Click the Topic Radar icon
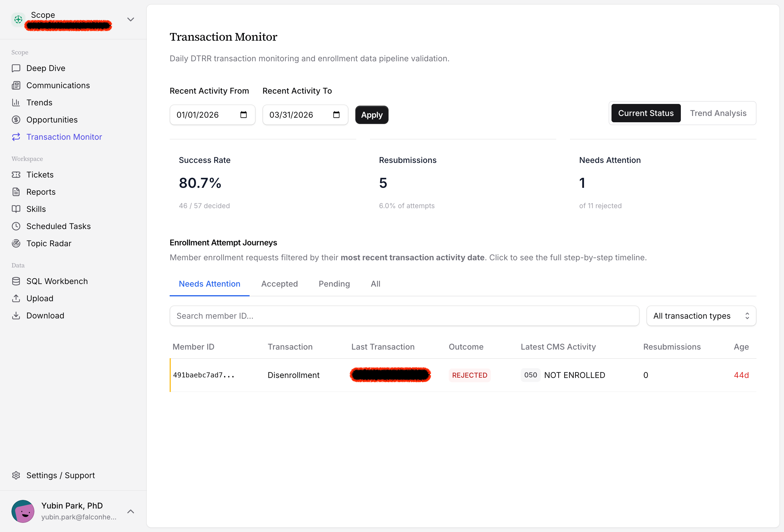 (16, 243)
